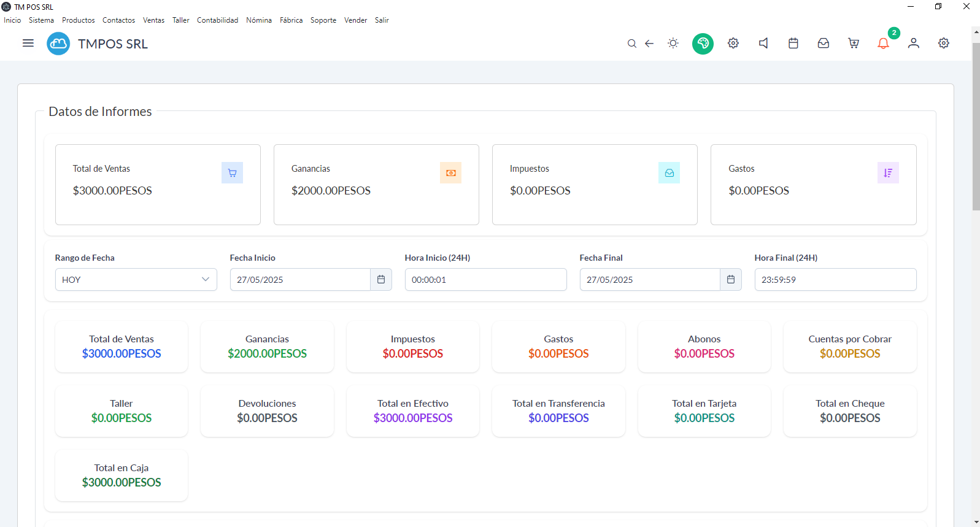This screenshot has width=980, height=527.
Task: Click the Salir menu item
Action: click(x=382, y=20)
